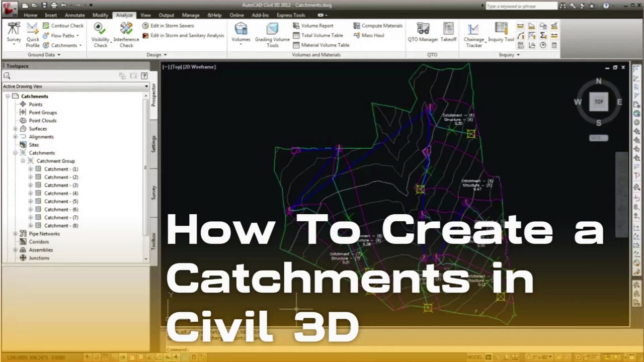Screen dimensions: 644x362
Task: Open the Active Drawing View dropdown
Action: [x=75, y=86]
